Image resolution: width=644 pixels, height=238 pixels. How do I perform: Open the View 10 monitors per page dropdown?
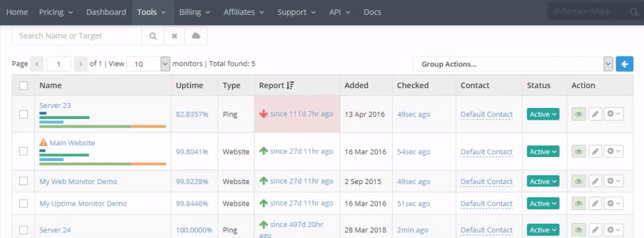(148, 64)
